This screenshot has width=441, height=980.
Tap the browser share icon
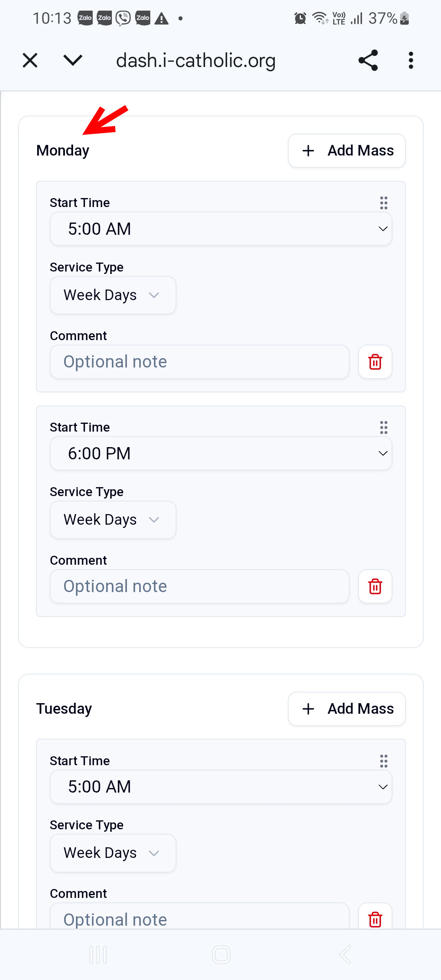pos(368,60)
